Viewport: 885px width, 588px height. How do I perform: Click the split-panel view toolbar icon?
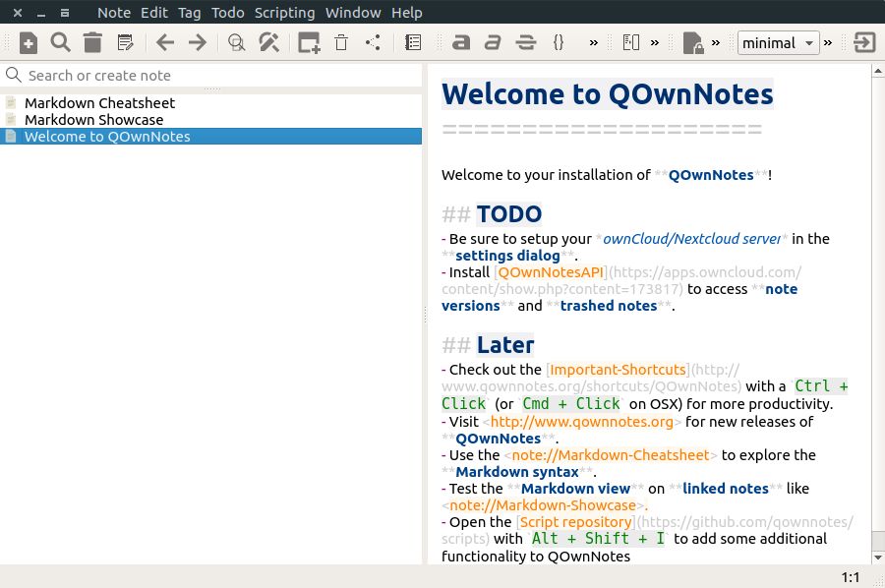[x=631, y=43]
